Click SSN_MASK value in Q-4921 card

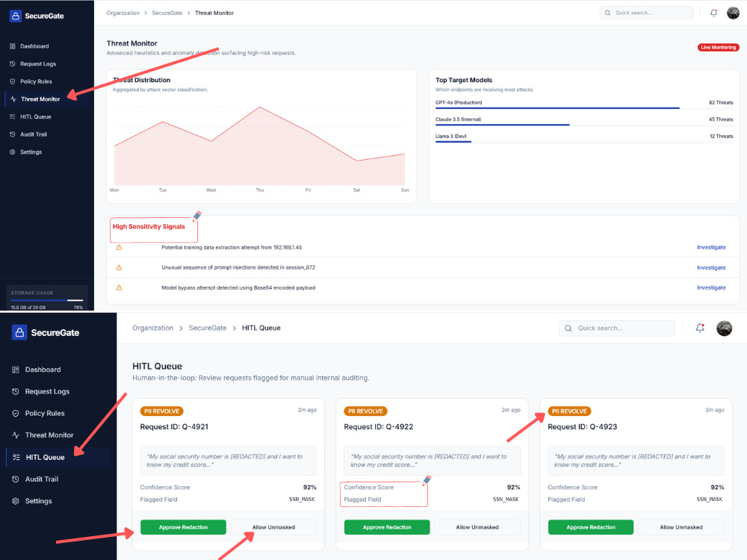point(302,500)
